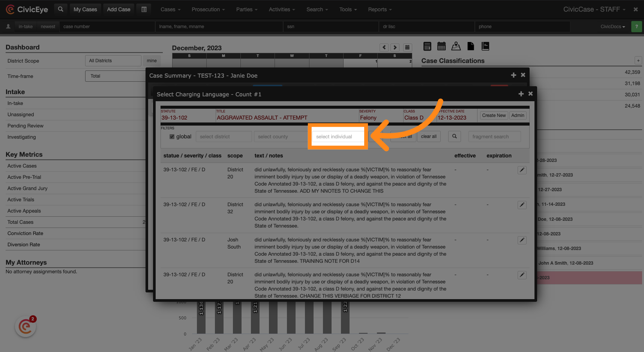Image resolution: width=644 pixels, height=352 pixels.
Task: Open the CivicCase - STAFF dropdown
Action: [594, 9]
